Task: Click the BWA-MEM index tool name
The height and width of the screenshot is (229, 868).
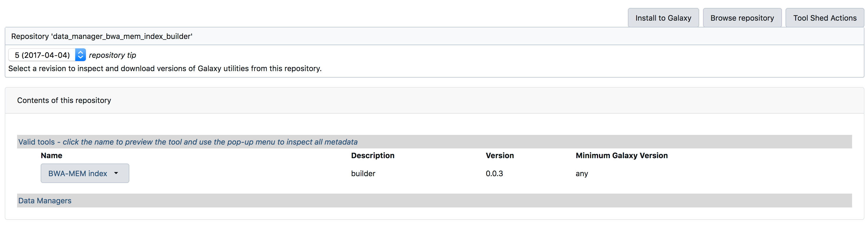Action: [77, 173]
